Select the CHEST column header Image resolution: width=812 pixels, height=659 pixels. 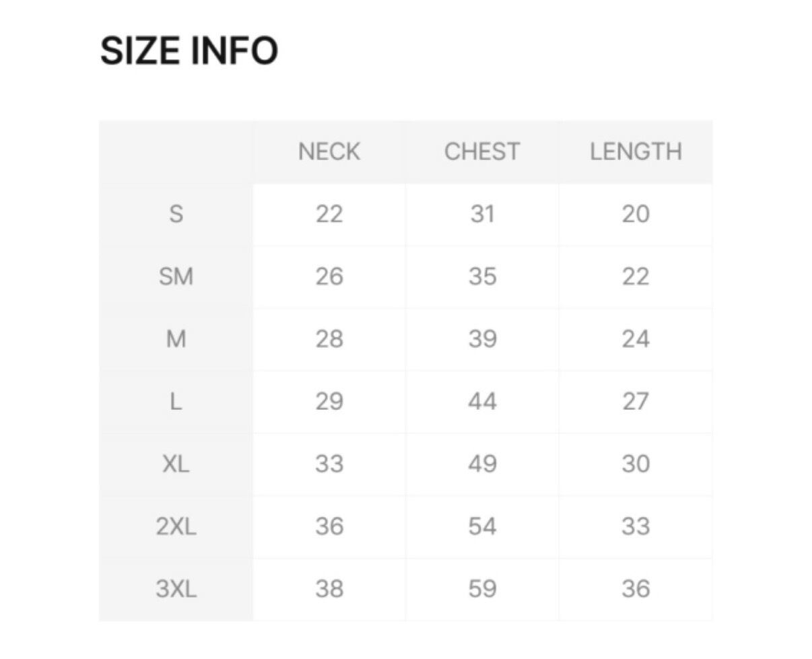[482, 151]
